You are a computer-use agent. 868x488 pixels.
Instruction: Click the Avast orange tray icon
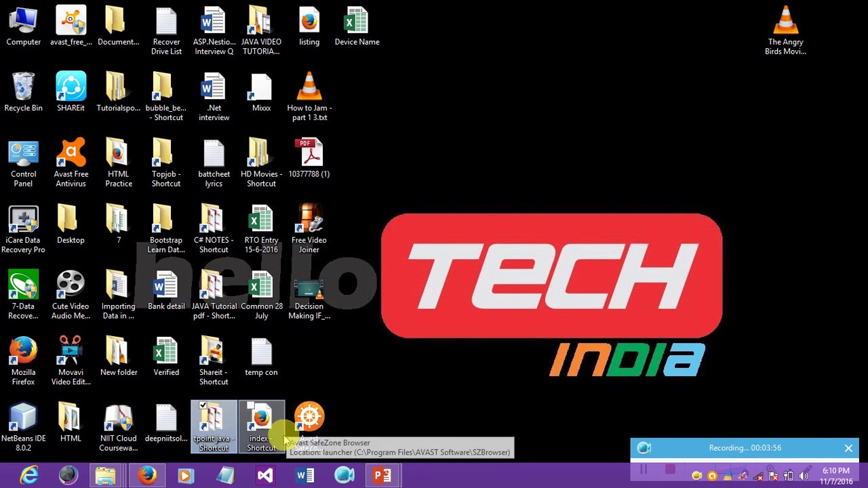pyautogui.click(x=713, y=476)
